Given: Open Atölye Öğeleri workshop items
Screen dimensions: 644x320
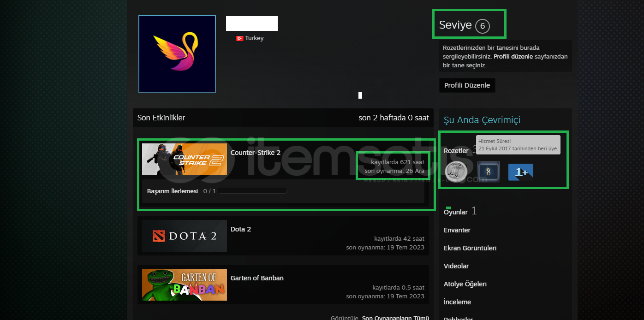Looking at the screenshot, I should pos(465,284).
